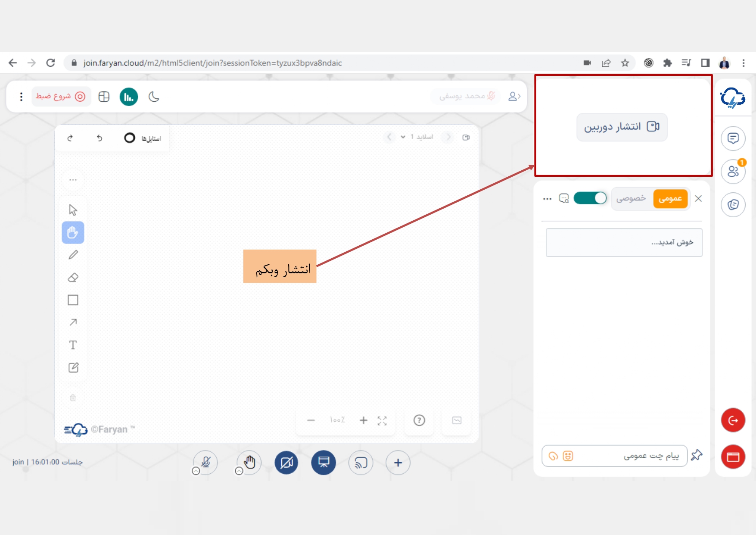Screen dimensions: 756x535
Task: Click the شروع ضبط record button
Action: [61, 97]
